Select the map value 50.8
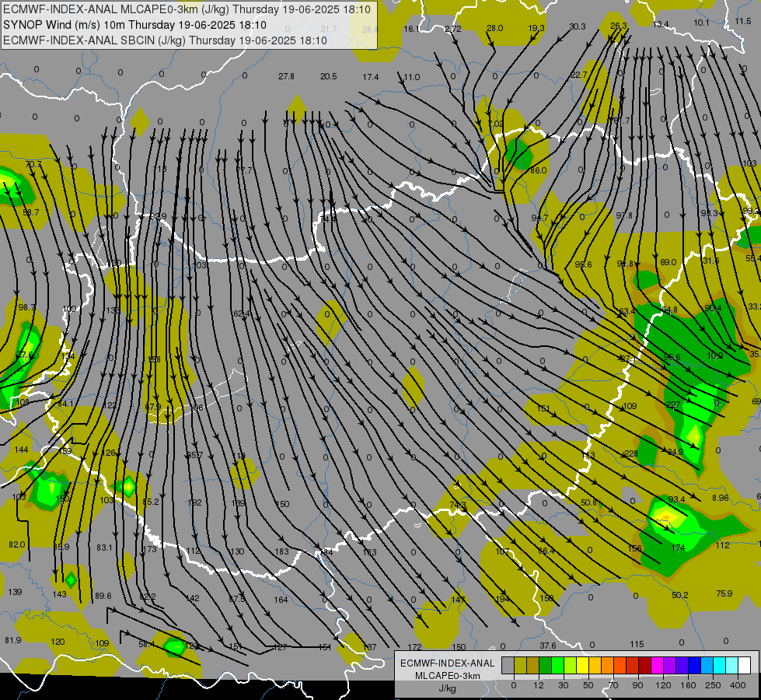 pos(588,502)
